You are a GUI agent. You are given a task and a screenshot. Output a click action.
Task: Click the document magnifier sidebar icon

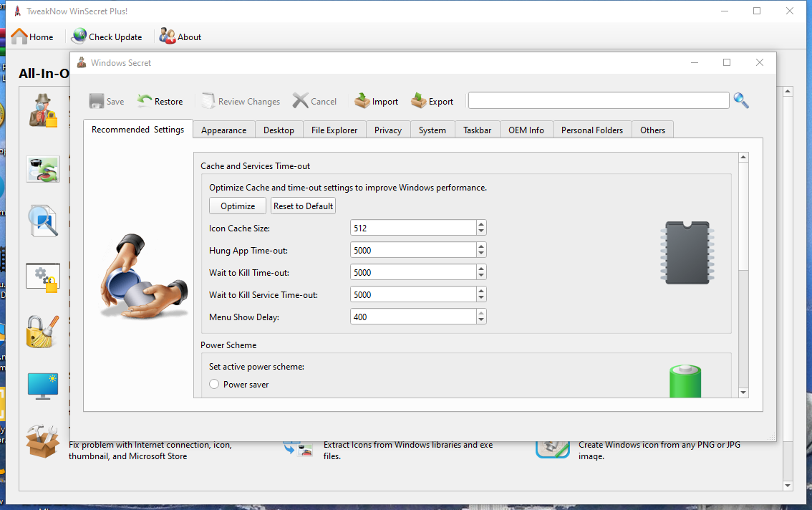point(43,221)
